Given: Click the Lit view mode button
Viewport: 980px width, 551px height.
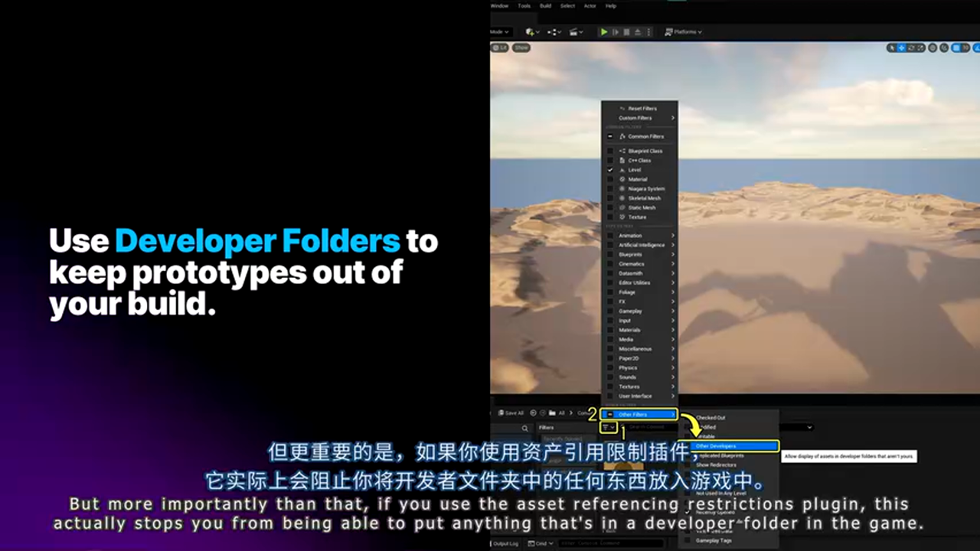Looking at the screenshot, I should pos(499,47).
